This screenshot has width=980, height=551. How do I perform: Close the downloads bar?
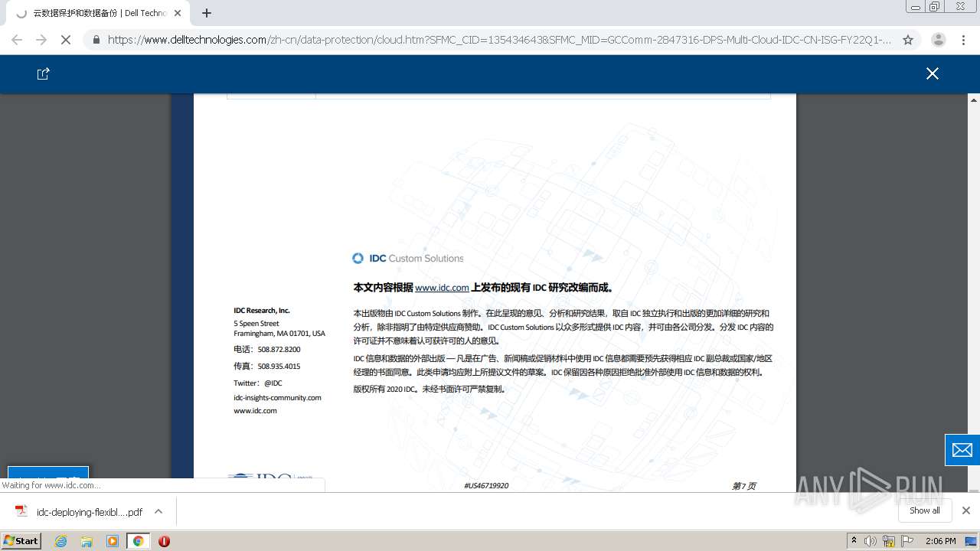tap(965, 510)
